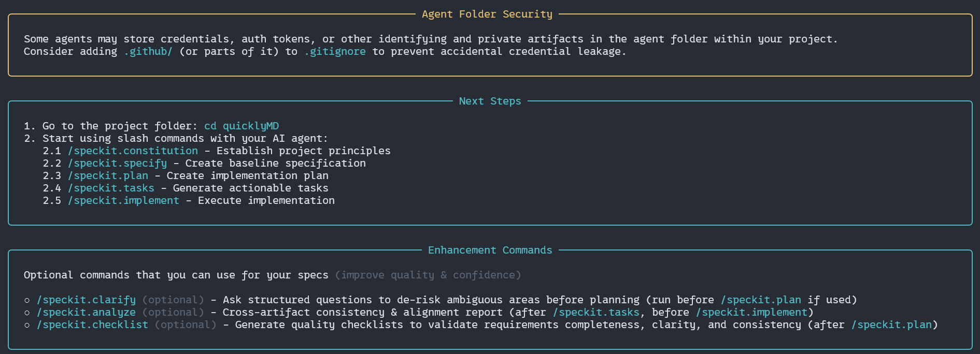Click /speckit.implement in step 2.5
Image resolution: width=980 pixels, height=354 pixels.
point(123,201)
